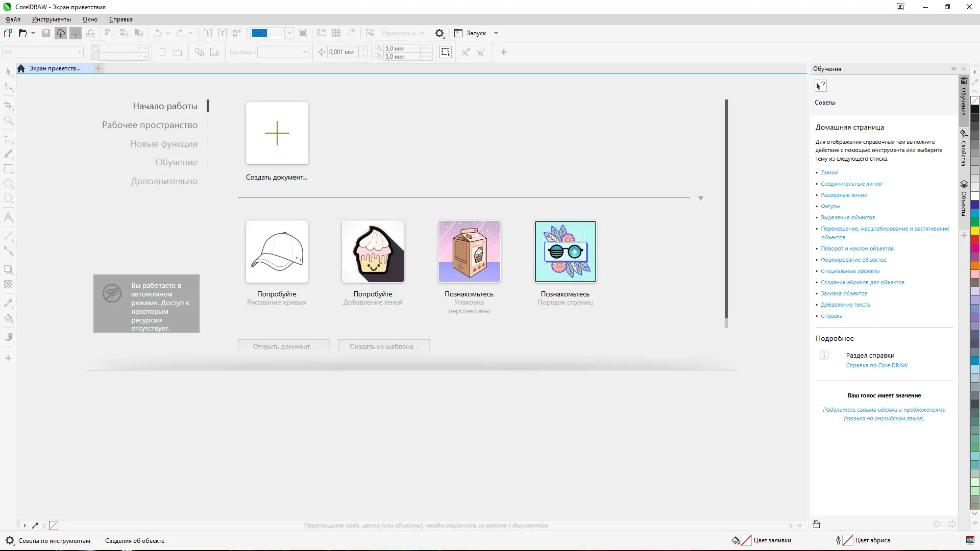Open the Objects docker side tab

pyautogui.click(x=964, y=199)
